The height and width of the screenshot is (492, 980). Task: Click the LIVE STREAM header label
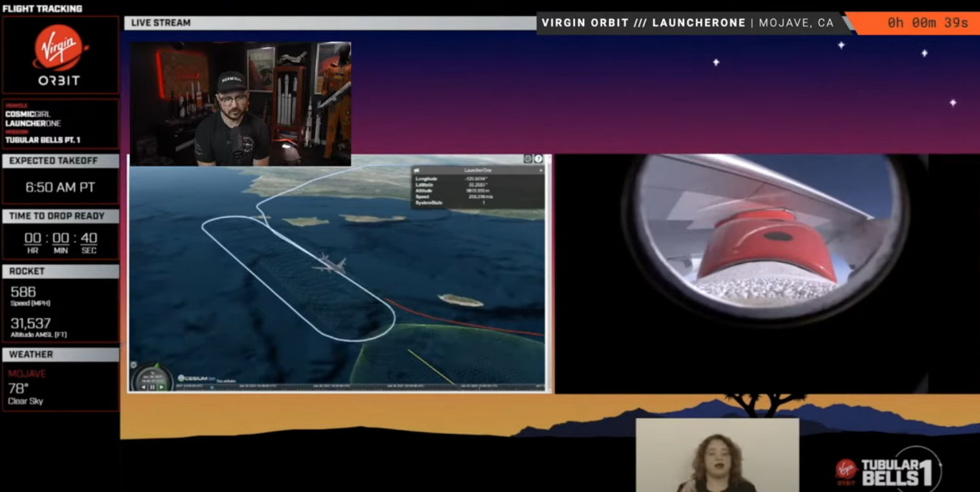pos(161,23)
